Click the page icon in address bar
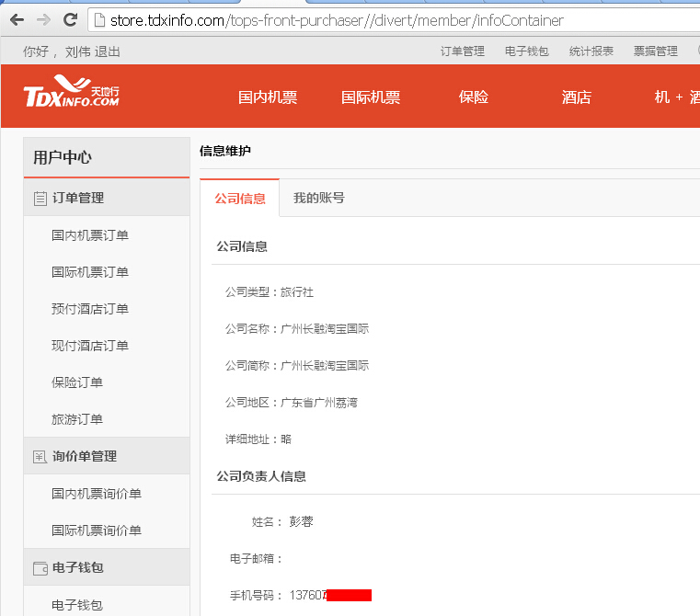This screenshot has height=616, width=700. (x=100, y=20)
